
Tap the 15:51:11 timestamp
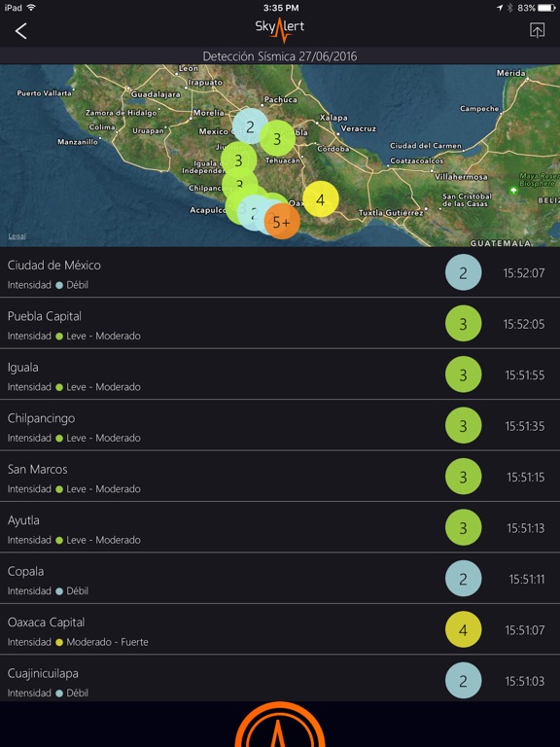click(527, 579)
